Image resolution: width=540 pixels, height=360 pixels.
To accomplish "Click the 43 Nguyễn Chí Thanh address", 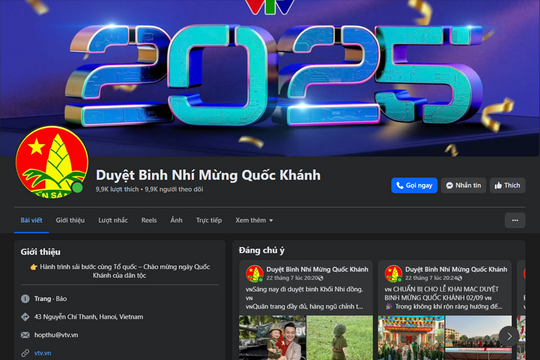I will 89,317.
